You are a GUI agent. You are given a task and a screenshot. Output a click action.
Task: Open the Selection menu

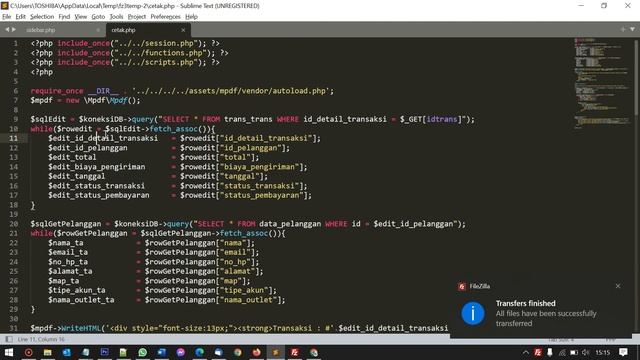[42, 17]
